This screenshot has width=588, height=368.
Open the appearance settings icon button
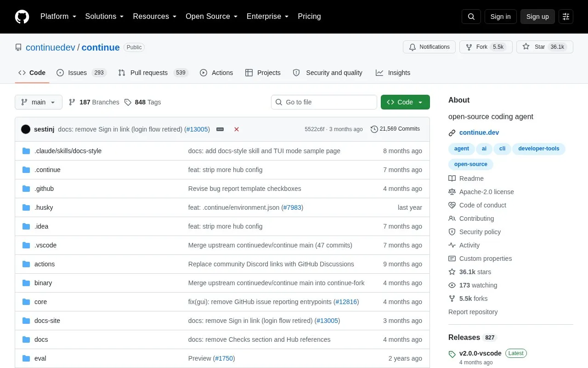[x=566, y=17]
